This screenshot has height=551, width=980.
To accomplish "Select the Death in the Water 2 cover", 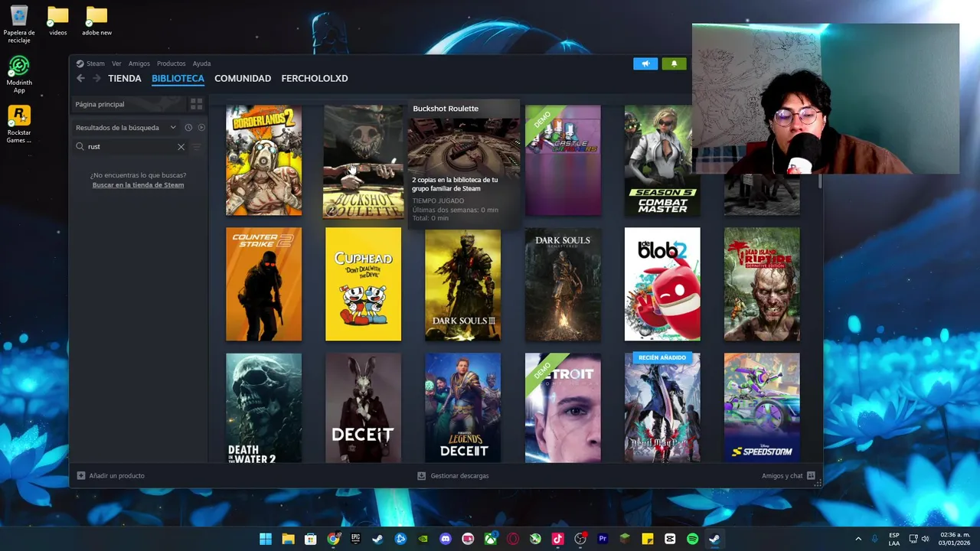I will click(x=263, y=408).
